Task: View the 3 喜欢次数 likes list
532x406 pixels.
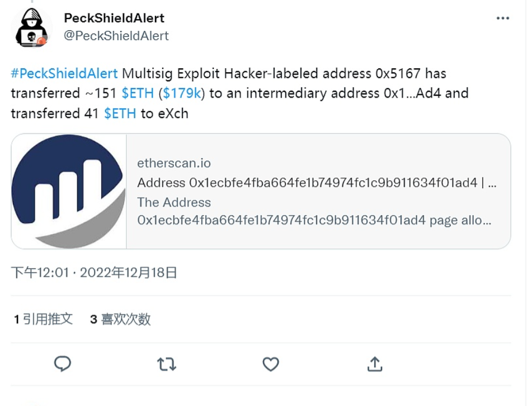Action: click(120, 319)
